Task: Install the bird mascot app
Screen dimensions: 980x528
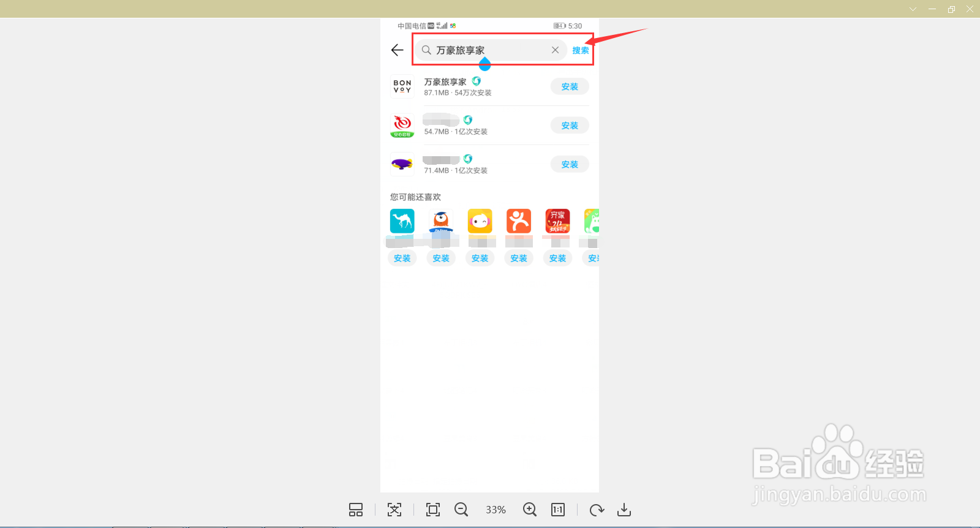Action: pyautogui.click(x=441, y=258)
